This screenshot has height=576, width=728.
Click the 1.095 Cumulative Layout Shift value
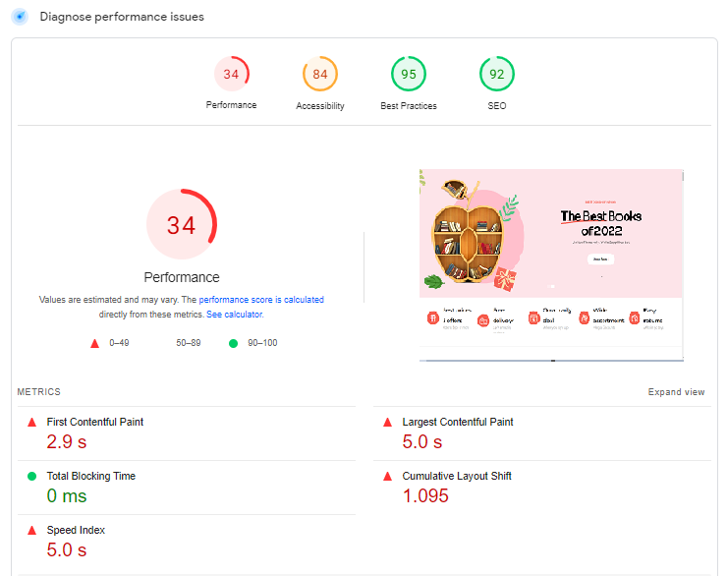(x=425, y=495)
